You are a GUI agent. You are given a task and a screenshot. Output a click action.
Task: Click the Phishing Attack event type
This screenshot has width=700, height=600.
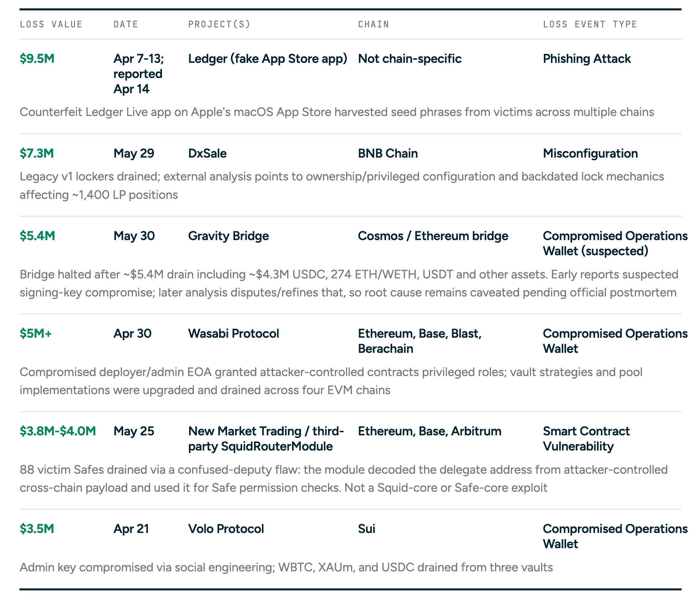coord(586,59)
